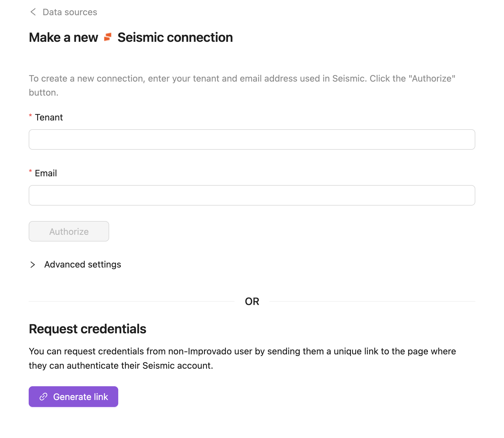This screenshot has width=504, height=438.
Task: Click the Generate link button text
Action: 80,397
